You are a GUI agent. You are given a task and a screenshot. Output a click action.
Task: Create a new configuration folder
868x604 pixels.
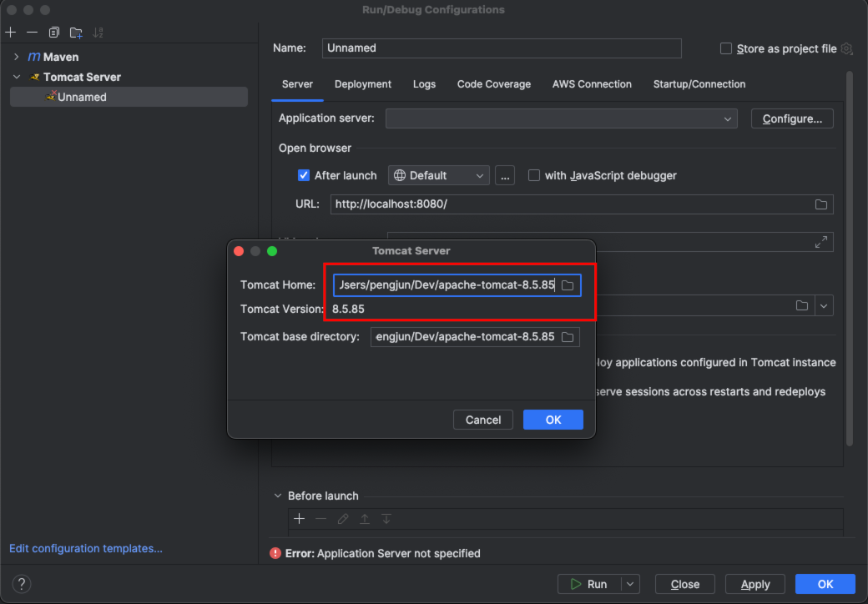(76, 33)
